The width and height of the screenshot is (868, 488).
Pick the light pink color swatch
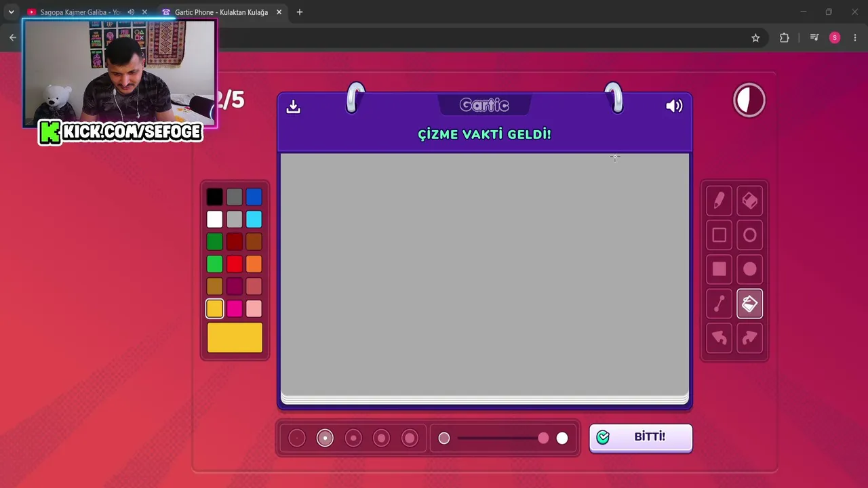[x=254, y=309]
